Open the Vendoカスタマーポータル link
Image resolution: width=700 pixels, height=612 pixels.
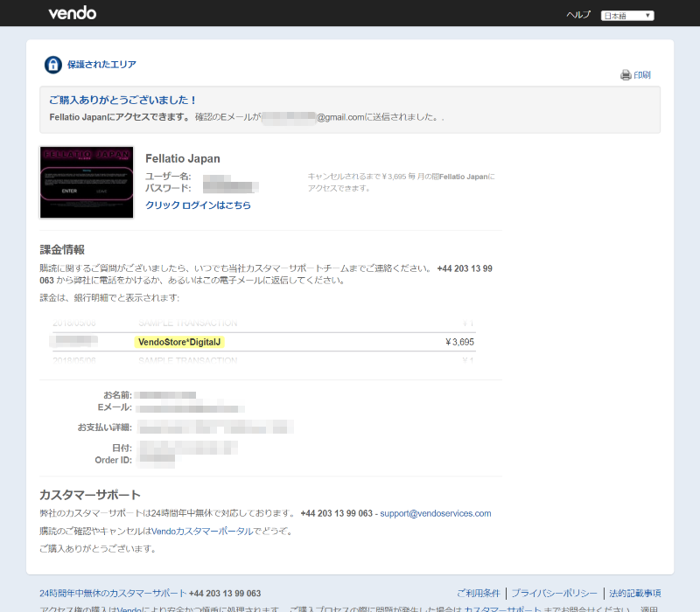[x=202, y=532]
